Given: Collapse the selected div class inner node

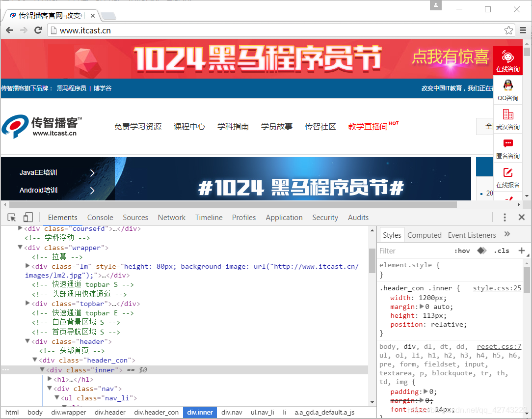Looking at the screenshot, I should pyautogui.click(x=42, y=369).
